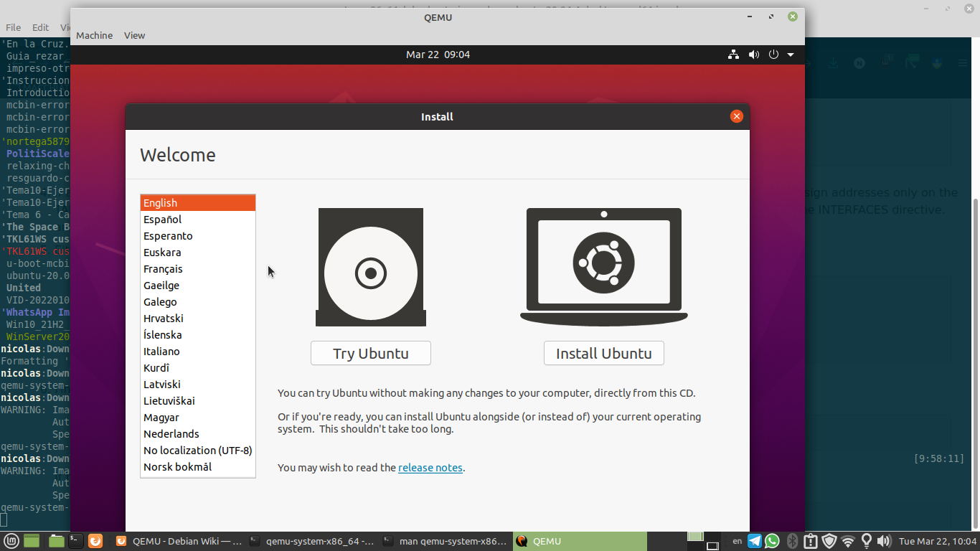Choose Italiano from the language list
This screenshot has width=980, height=551.
198,352
